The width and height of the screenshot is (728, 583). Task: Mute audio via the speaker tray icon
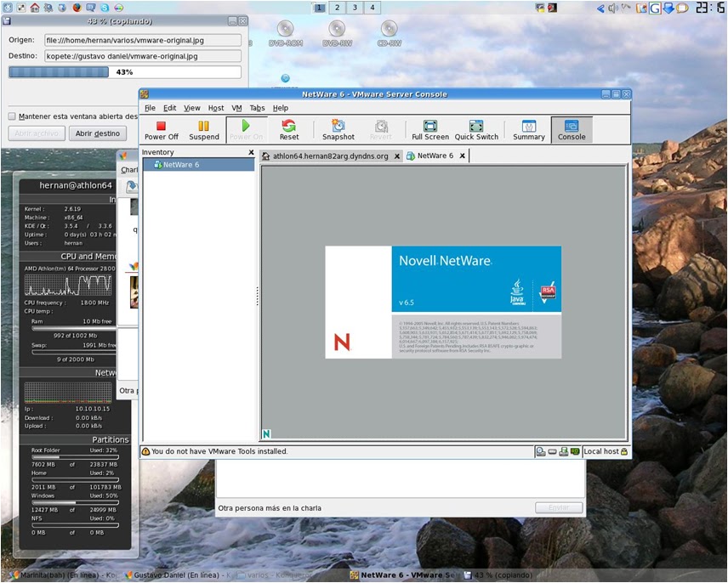pos(612,8)
